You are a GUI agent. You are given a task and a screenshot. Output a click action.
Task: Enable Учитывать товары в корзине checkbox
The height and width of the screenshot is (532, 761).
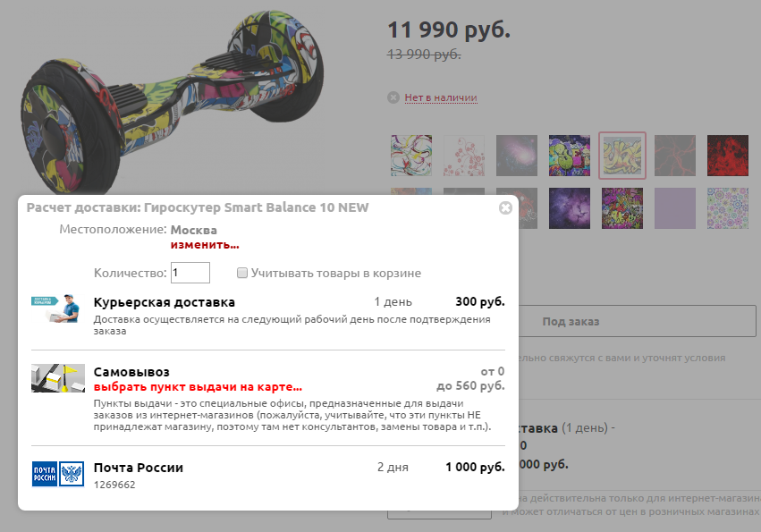[x=241, y=273]
